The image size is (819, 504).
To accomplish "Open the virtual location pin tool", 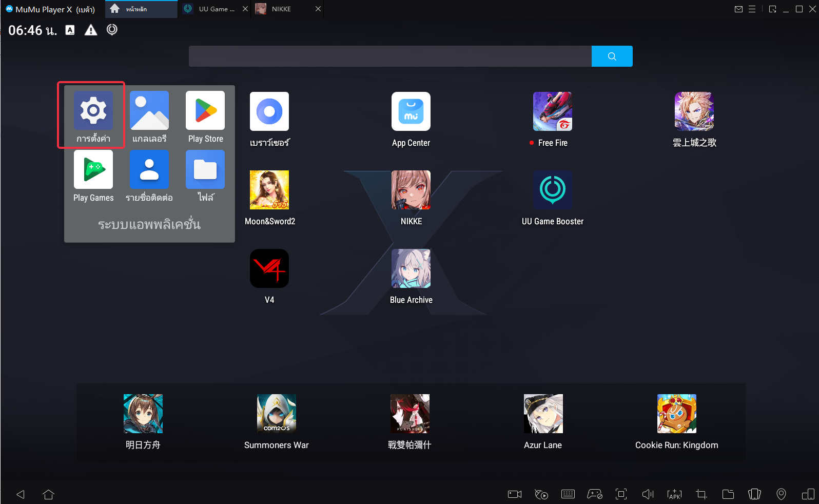I will pos(781,494).
